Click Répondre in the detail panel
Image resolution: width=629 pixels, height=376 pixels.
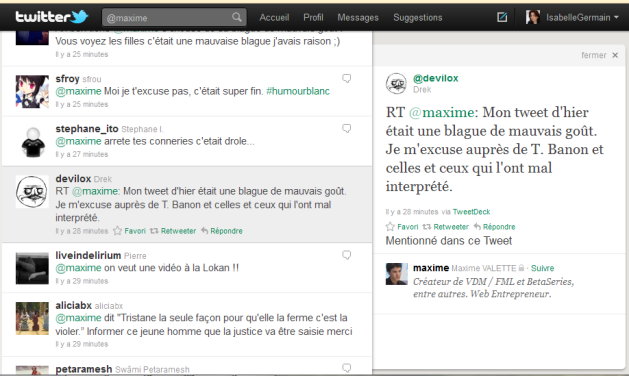pos(499,227)
